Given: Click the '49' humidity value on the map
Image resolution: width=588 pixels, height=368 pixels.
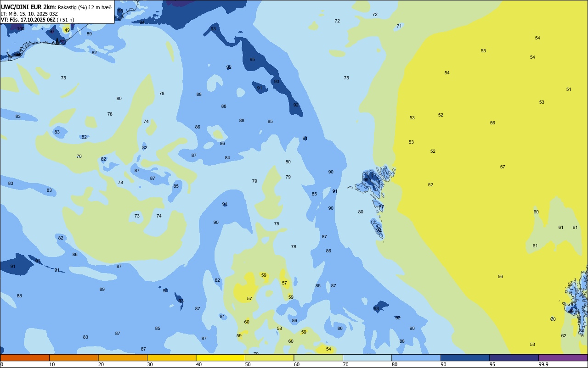Looking at the screenshot, I should click(67, 30).
